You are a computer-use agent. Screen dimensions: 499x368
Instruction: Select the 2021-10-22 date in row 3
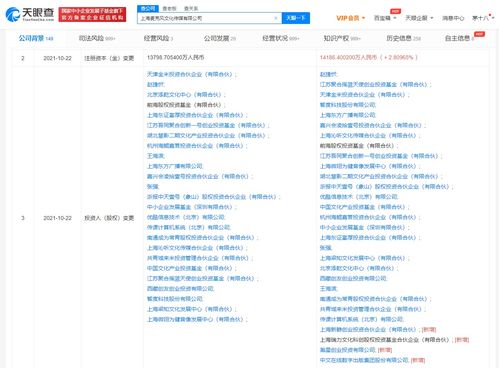point(57,218)
